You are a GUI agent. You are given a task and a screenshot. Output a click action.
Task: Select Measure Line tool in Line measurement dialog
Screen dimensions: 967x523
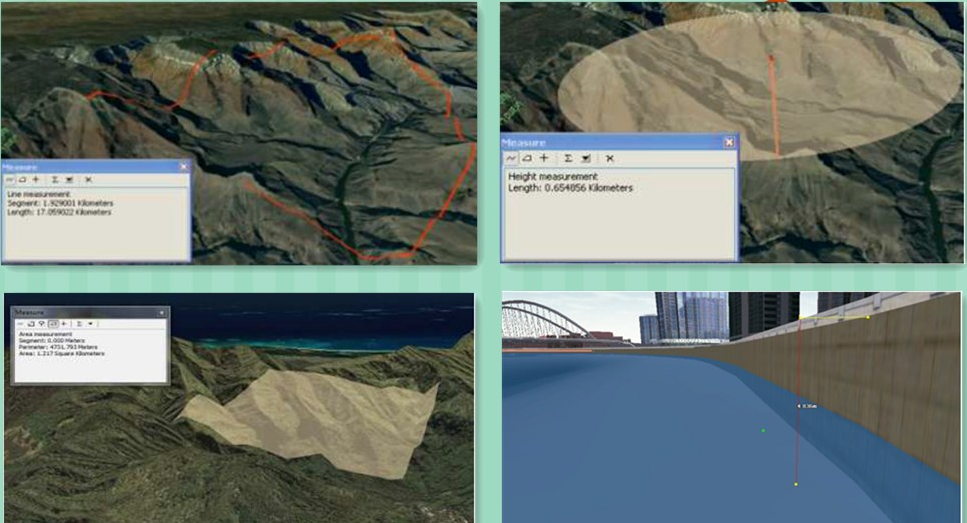pyautogui.click(x=9, y=179)
